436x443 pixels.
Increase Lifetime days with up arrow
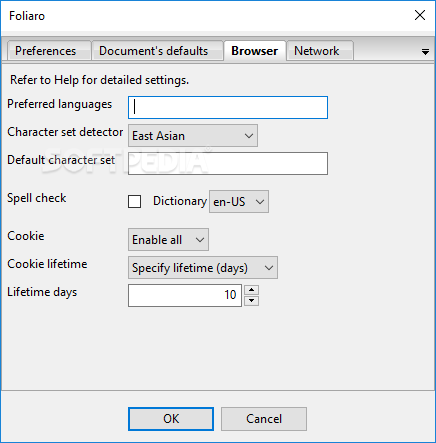(x=252, y=290)
